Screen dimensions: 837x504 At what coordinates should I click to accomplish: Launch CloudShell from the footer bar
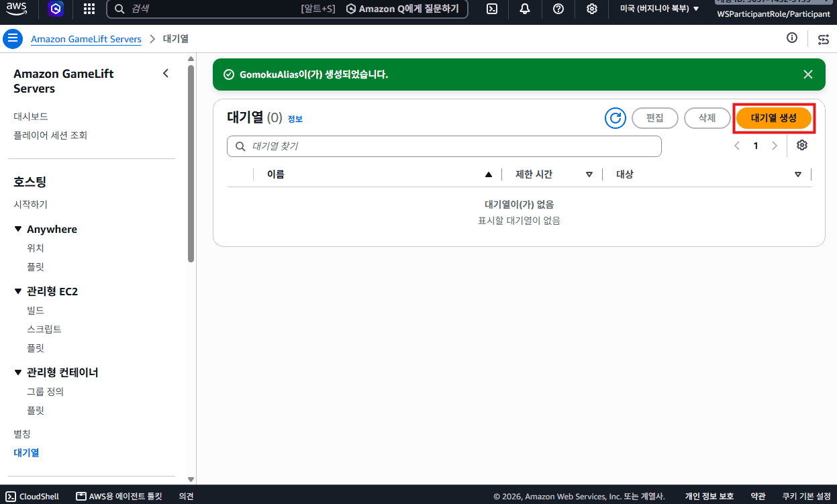click(x=33, y=497)
